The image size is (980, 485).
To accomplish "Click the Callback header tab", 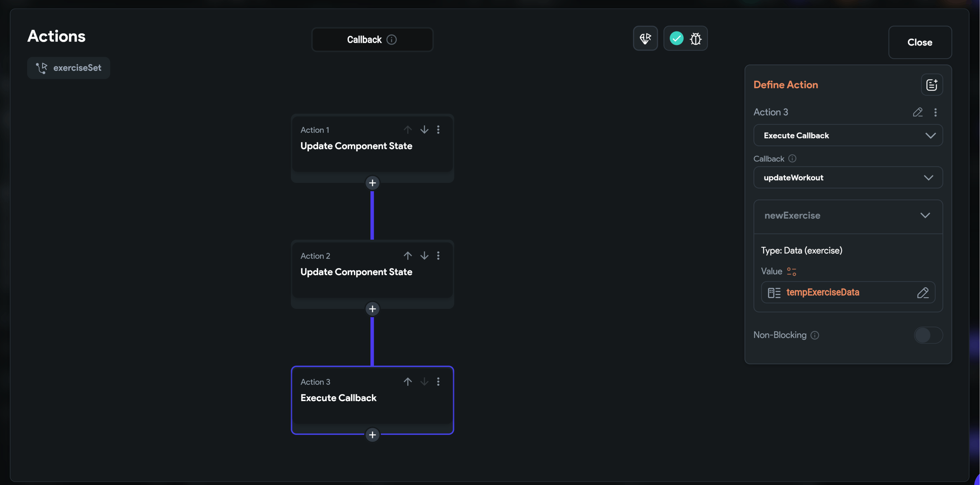I will tap(372, 40).
